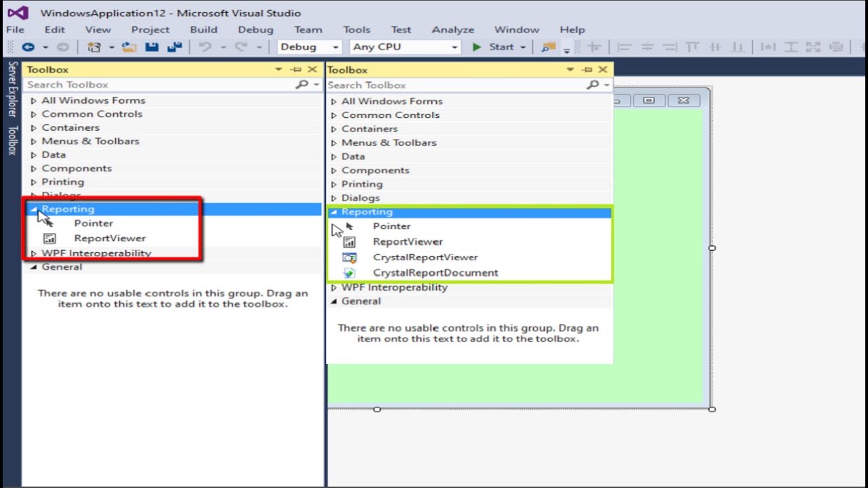Click the Align Rights layout icon
Screen dimensions: 868x488
tap(669, 47)
